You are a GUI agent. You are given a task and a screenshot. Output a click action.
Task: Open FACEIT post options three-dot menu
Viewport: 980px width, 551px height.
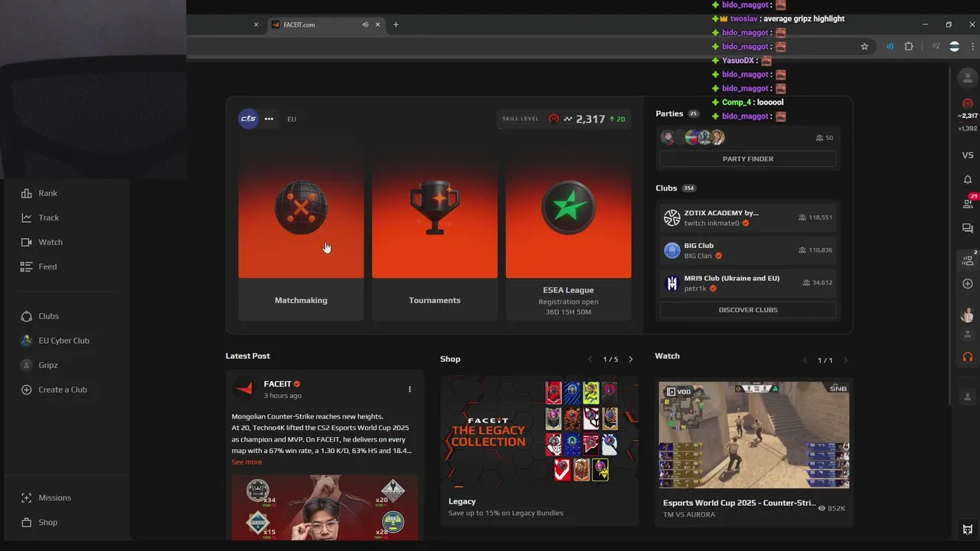coord(410,389)
